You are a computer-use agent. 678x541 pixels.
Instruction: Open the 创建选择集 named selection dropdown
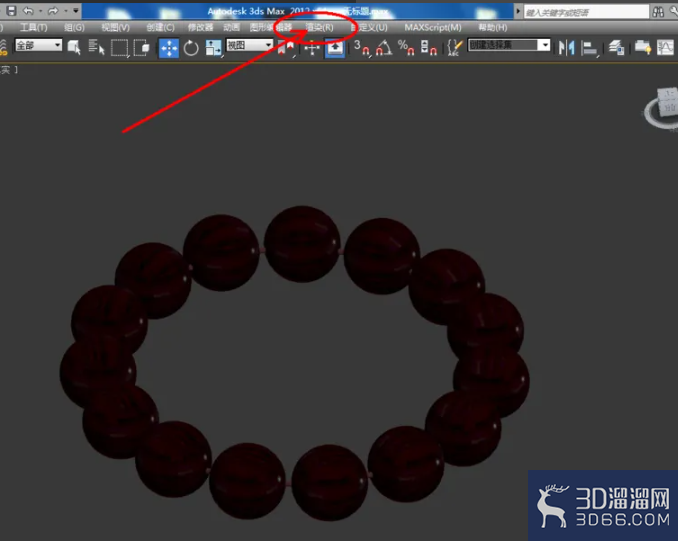pos(509,45)
